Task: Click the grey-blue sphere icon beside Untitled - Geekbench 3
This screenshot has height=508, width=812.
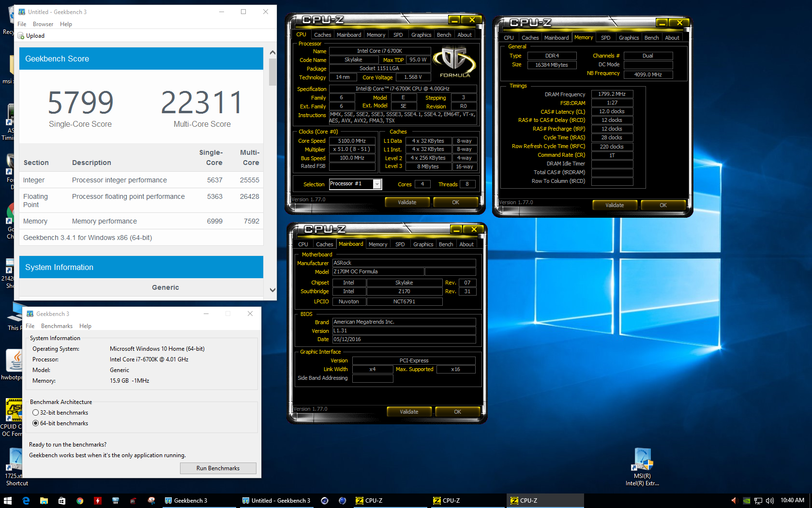Action: point(325,501)
